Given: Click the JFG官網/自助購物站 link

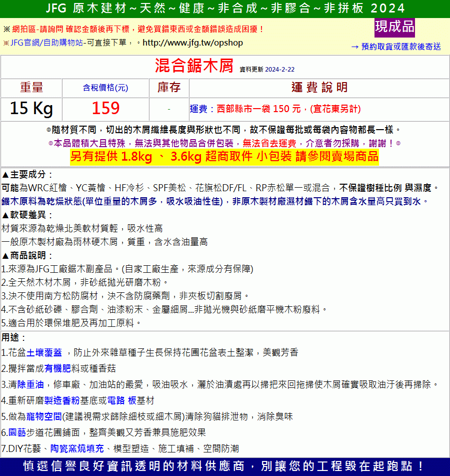Looking at the screenshot, I should click(46, 43).
